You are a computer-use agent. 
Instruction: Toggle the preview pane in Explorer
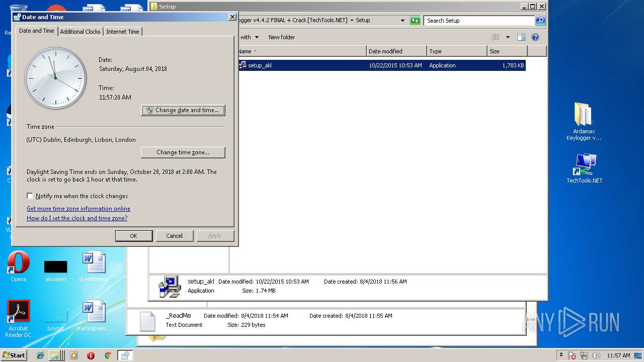521,37
